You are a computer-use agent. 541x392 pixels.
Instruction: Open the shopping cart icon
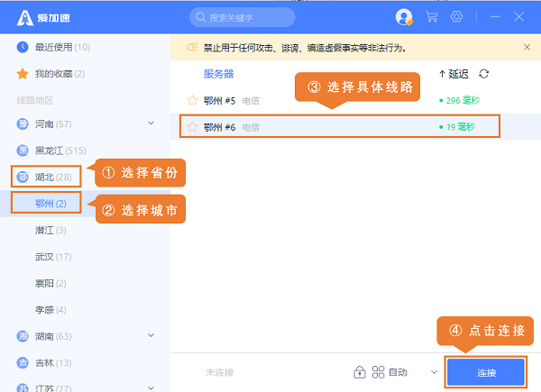(431, 16)
